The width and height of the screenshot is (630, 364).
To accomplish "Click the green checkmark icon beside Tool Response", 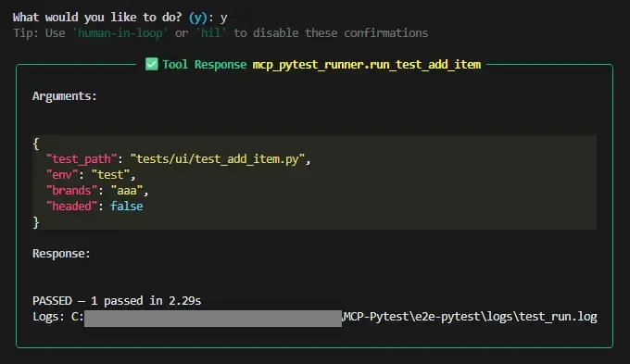I will point(151,64).
